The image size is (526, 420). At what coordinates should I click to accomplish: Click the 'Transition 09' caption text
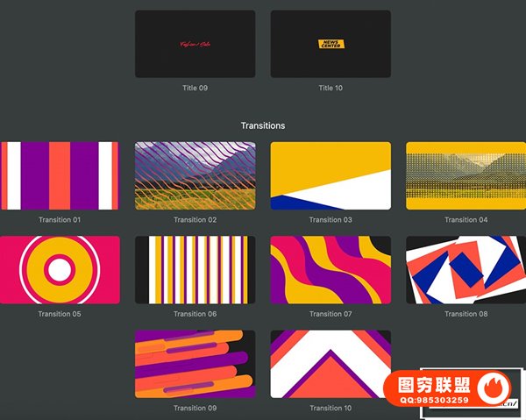tap(195, 409)
